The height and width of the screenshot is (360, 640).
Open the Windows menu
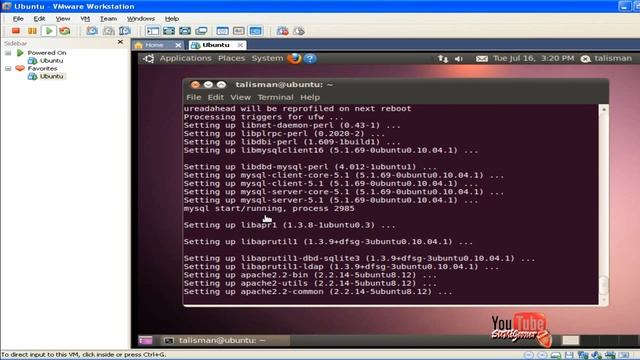(x=141, y=19)
